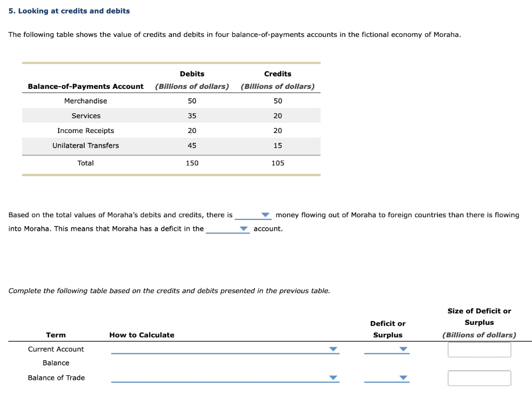The width and height of the screenshot is (532, 395).
Task: Click the Debits column header
Action: (192, 74)
